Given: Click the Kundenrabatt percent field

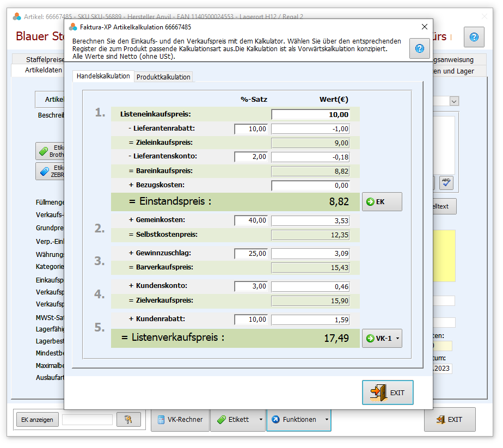Looking at the screenshot, I should pos(251,320).
